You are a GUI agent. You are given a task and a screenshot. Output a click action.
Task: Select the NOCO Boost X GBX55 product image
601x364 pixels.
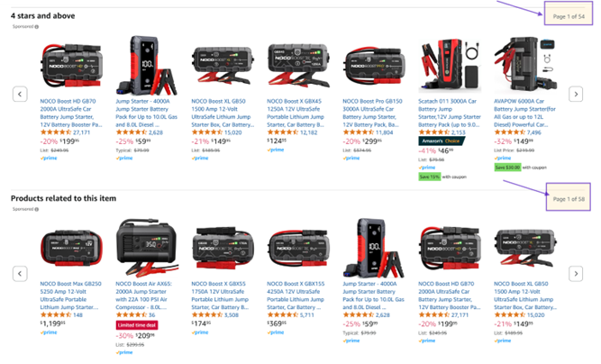click(223, 247)
